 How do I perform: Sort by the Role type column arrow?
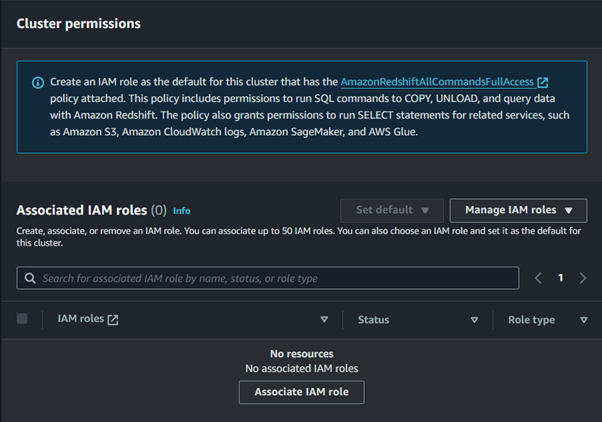584,320
